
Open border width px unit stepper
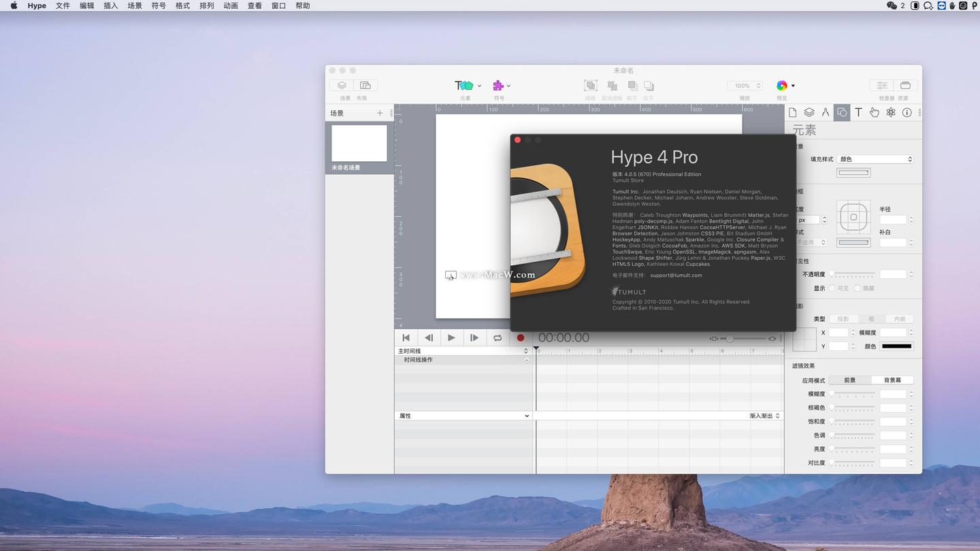click(824, 220)
